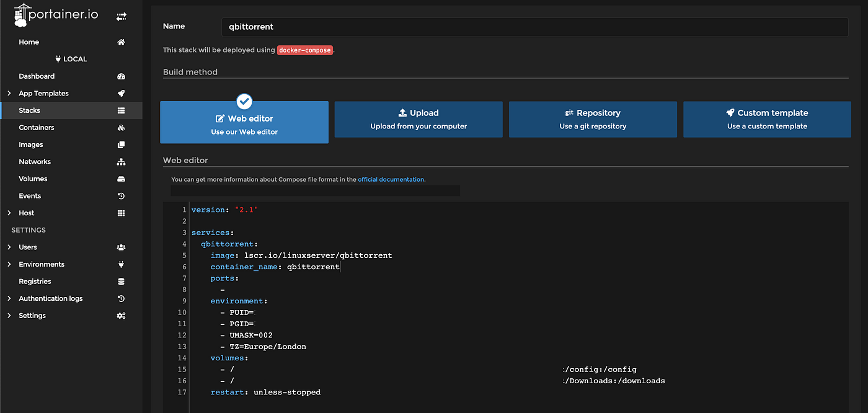Select the Repository build method
The width and height of the screenshot is (868, 413).
coord(593,119)
